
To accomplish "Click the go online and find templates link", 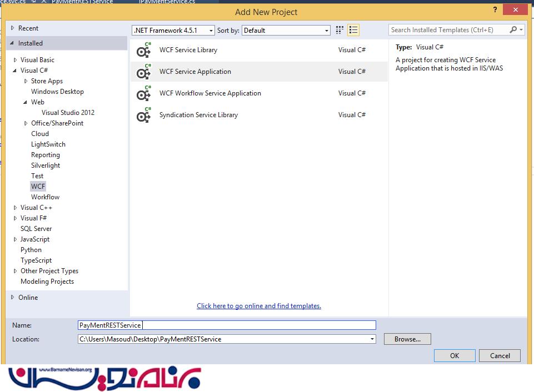I will pos(258,306).
